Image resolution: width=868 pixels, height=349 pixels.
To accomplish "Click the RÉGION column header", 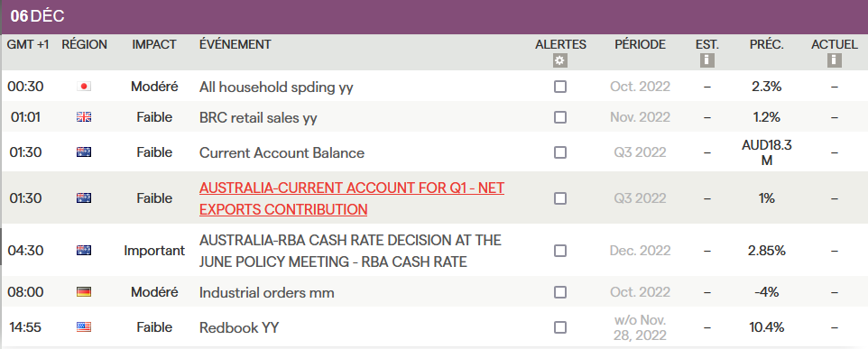I will point(84,45).
